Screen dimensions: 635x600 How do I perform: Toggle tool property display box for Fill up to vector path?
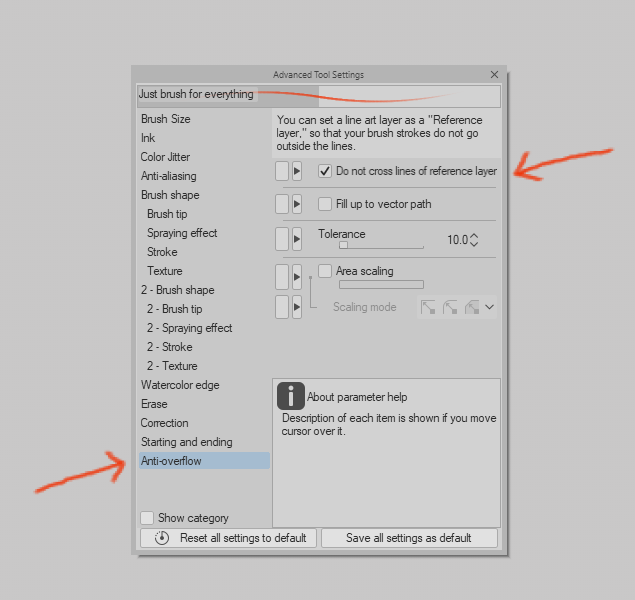click(282, 204)
